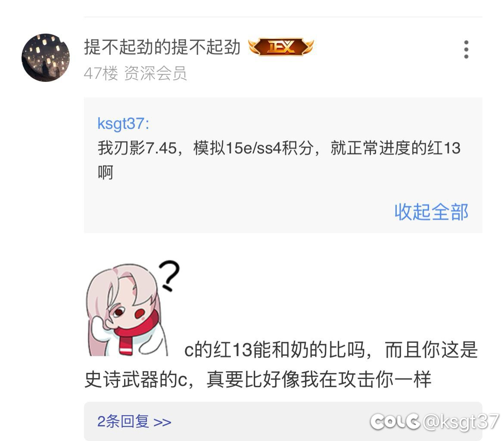Image resolution: width=504 pixels, height=441 pixels.
Task: Tap the reply line 史诗武器的c
Action: (136, 379)
